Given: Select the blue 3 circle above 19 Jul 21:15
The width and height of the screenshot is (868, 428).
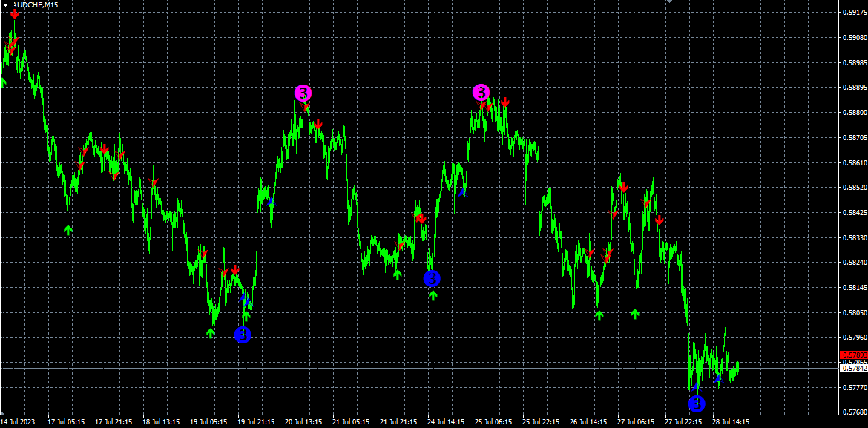Looking at the screenshot, I should point(243,335).
